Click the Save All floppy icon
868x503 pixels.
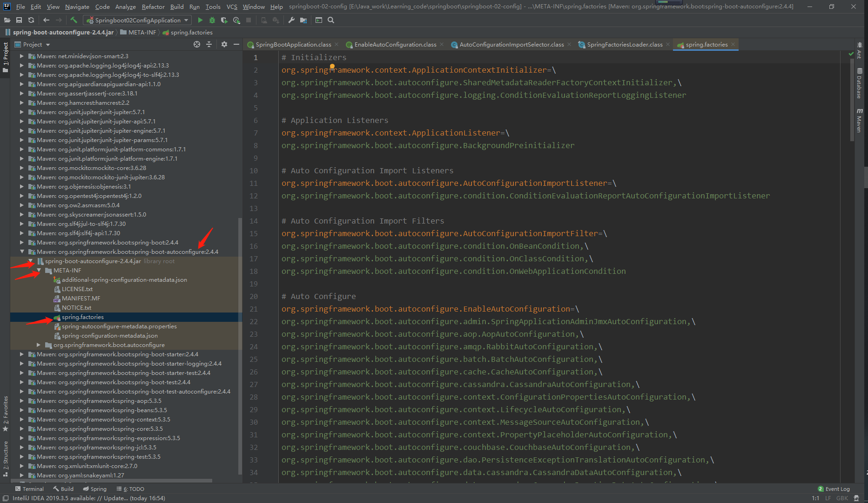pyautogui.click(x=19, y=20)
